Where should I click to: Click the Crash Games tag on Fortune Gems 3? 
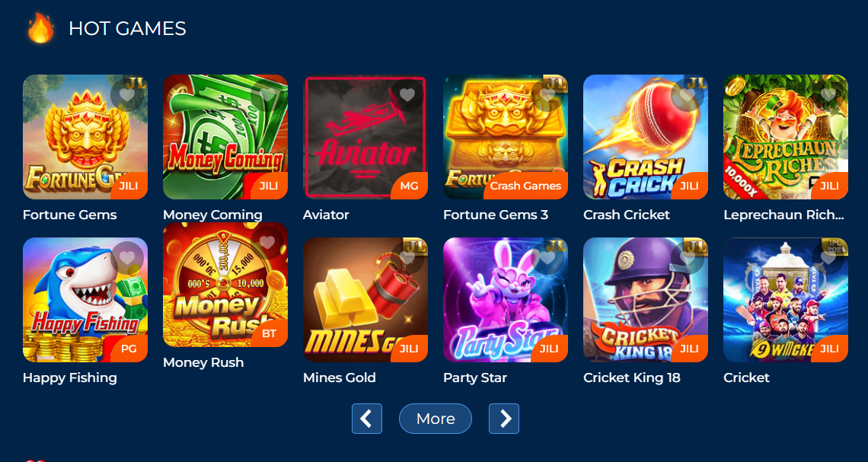525,186
